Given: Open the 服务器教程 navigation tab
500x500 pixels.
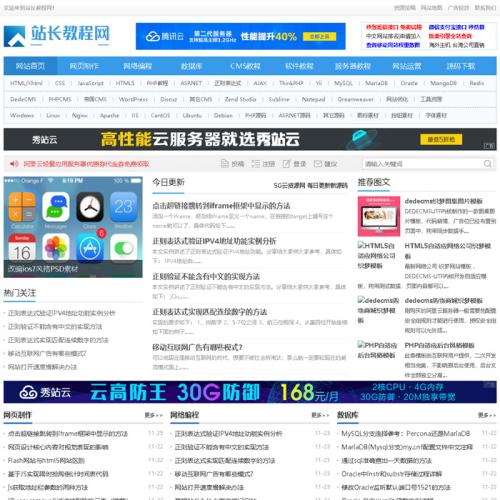Looking at the screenshot, I should (x=353, y=66).
